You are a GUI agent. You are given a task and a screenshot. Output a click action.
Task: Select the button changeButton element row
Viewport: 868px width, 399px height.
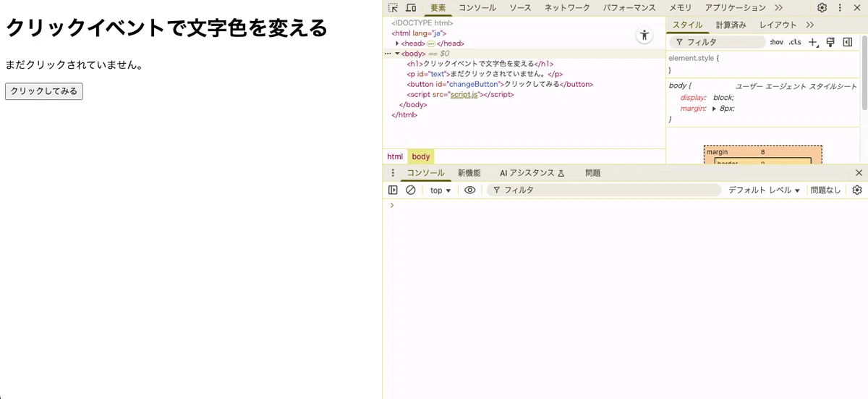pos(524,84)
